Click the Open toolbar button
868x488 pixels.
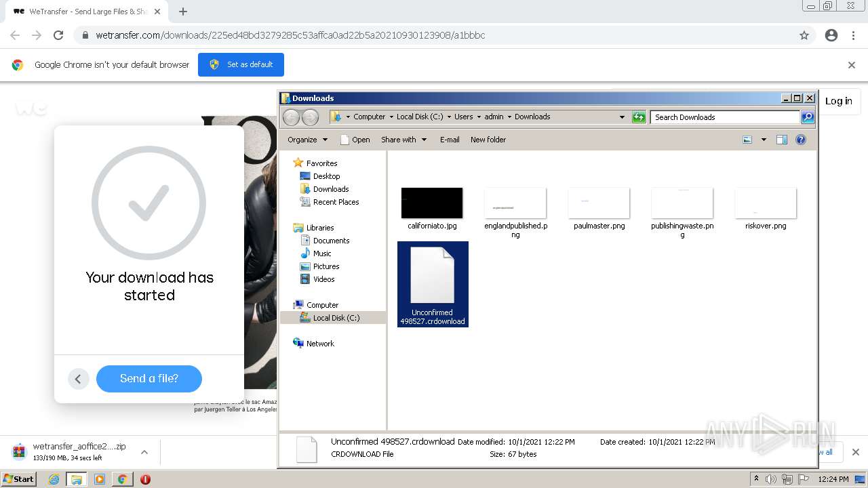pos(355,140)
